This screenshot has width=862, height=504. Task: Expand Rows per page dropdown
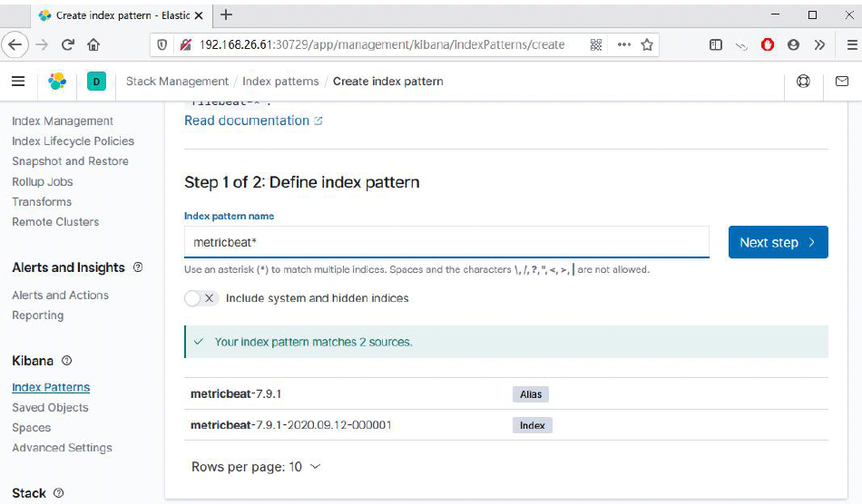(x=256, y=467)
